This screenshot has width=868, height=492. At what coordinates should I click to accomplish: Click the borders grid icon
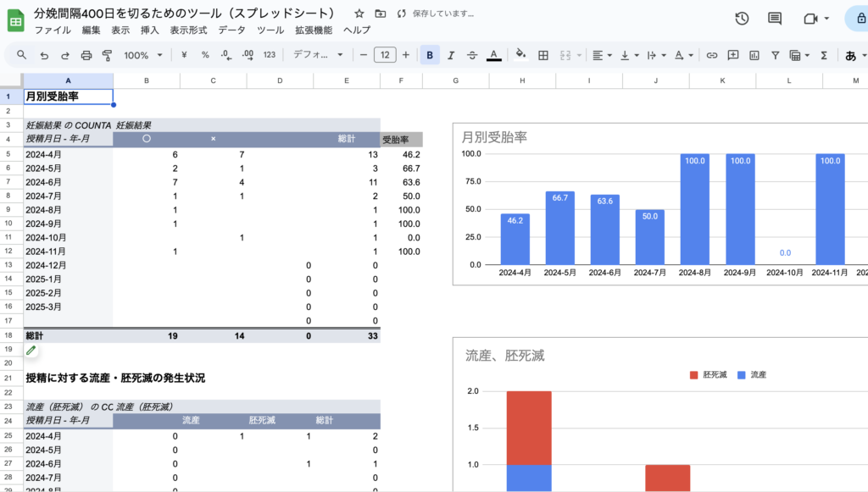click(x=543, y=55)
